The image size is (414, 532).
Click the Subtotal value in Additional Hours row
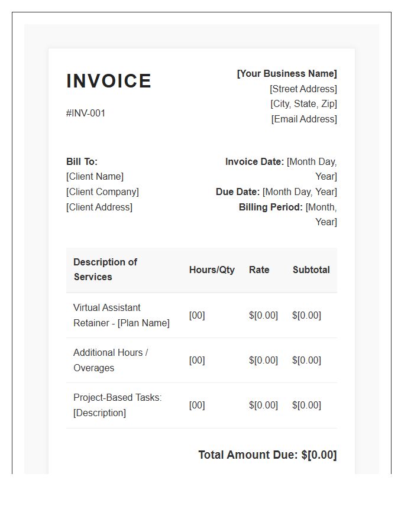click(306, 361)
